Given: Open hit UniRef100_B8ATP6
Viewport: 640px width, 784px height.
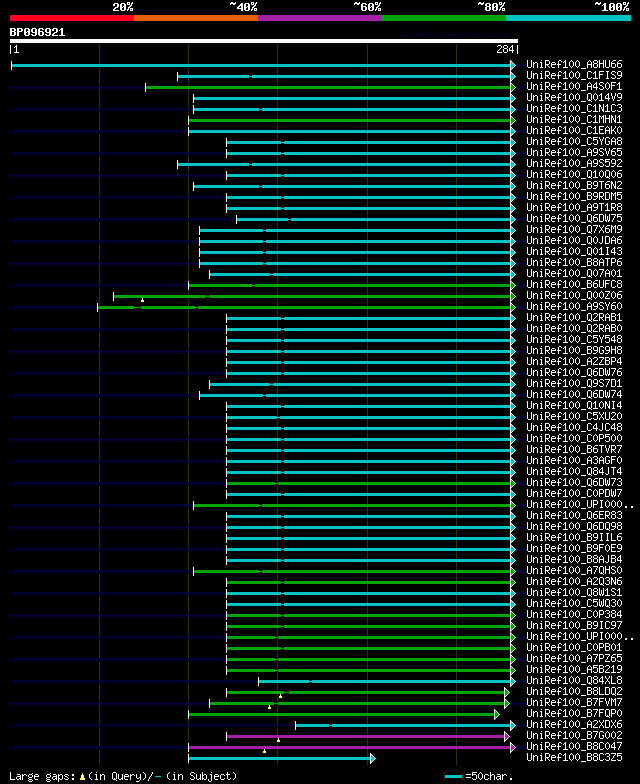Looking at the screenshot, I should click(x=574, y=262).
